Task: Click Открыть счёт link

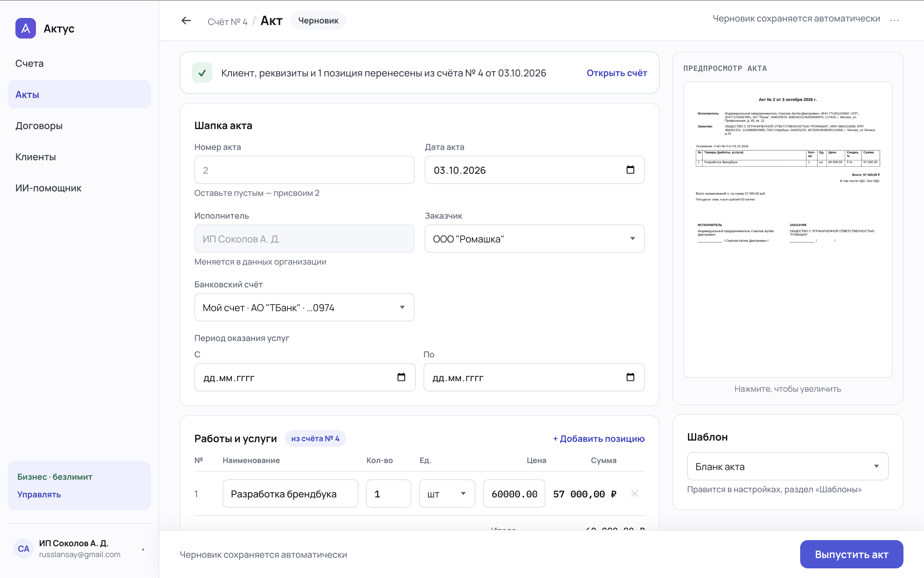Action: tap(617, 73)
